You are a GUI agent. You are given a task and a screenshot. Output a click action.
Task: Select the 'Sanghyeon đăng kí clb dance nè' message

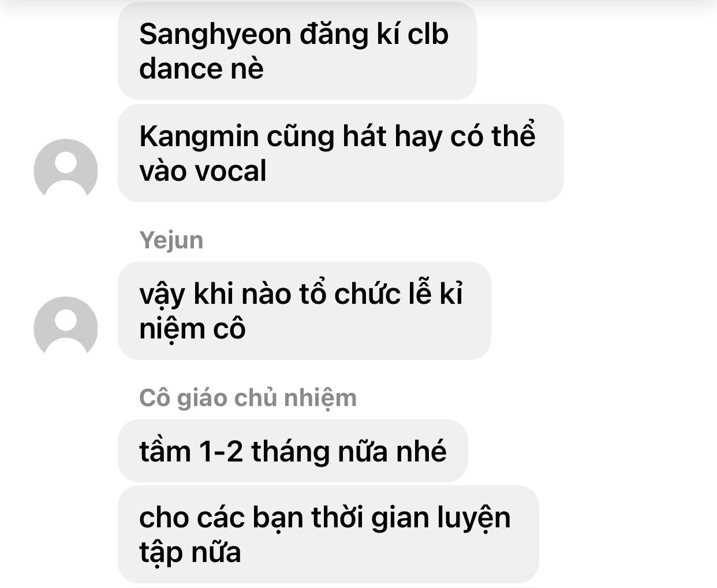(x=297, y=51)
